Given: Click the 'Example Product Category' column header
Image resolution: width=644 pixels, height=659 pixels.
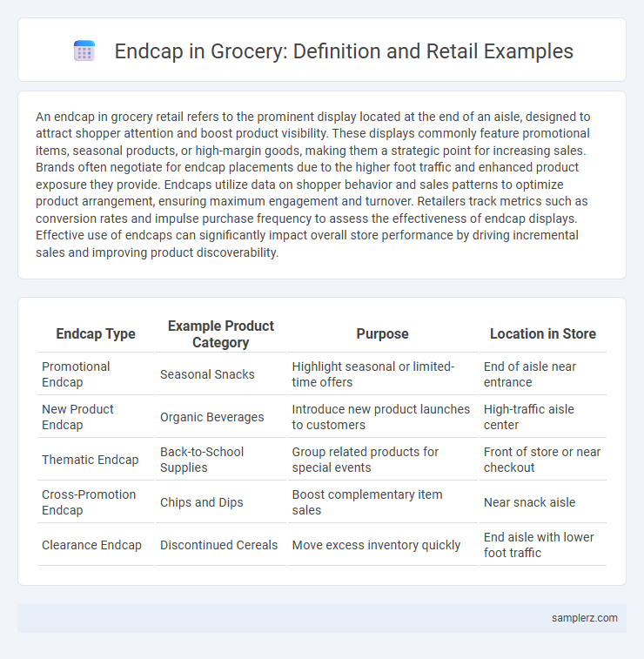Looking at the screenshot, I should click(x=220, y=333).
